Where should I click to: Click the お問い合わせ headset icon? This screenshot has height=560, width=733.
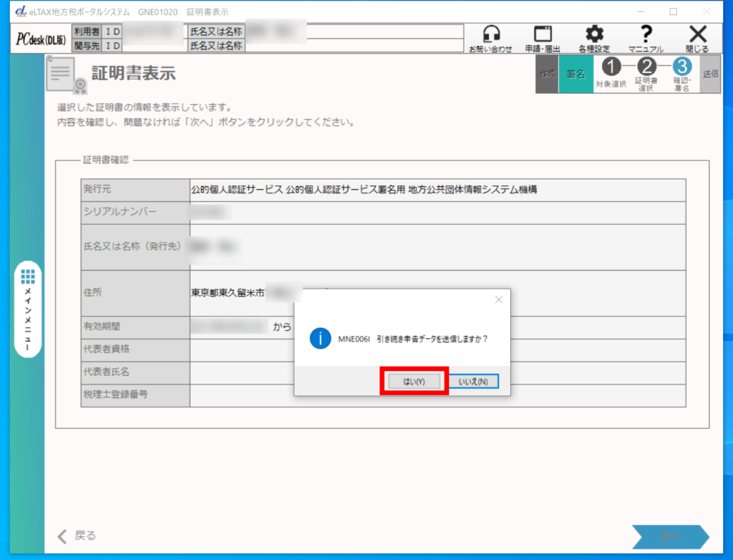pyautogui.click(x=490, y=37)
